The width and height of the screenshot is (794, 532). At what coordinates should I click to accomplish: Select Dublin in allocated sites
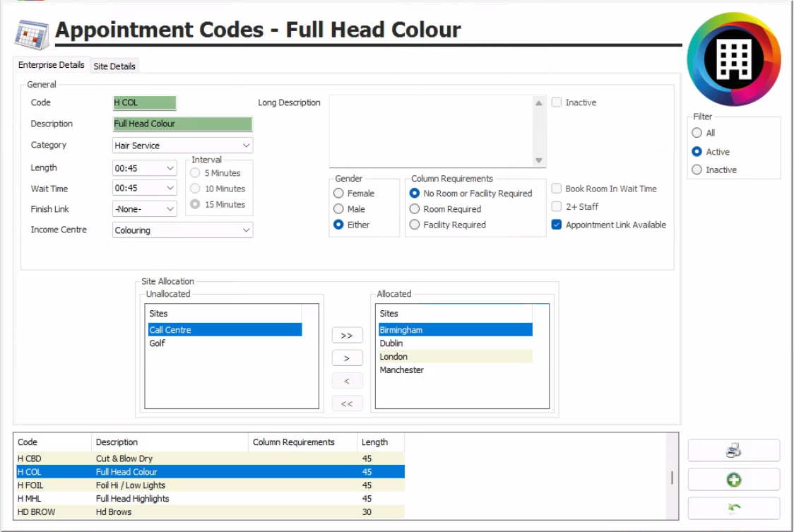click(x=455, y=343)
